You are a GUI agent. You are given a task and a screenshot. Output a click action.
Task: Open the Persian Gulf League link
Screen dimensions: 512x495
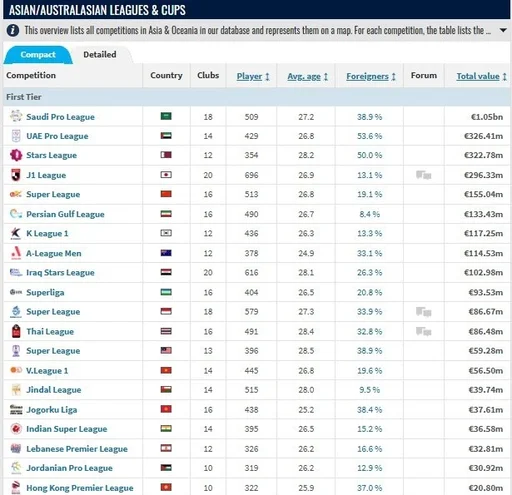(x=65, y=214)
